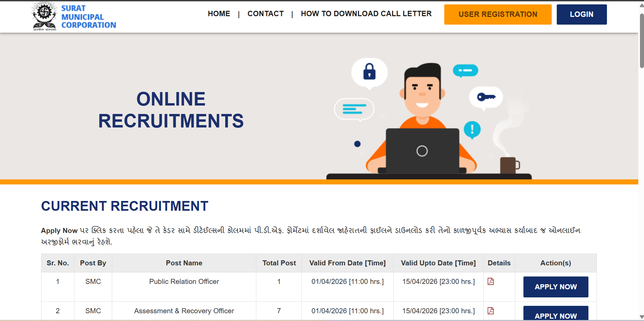Apply Now for Assessment & Recovery Officer
Image resolution: width=644 pixels, height=321 pixels.
pos(555,314)
